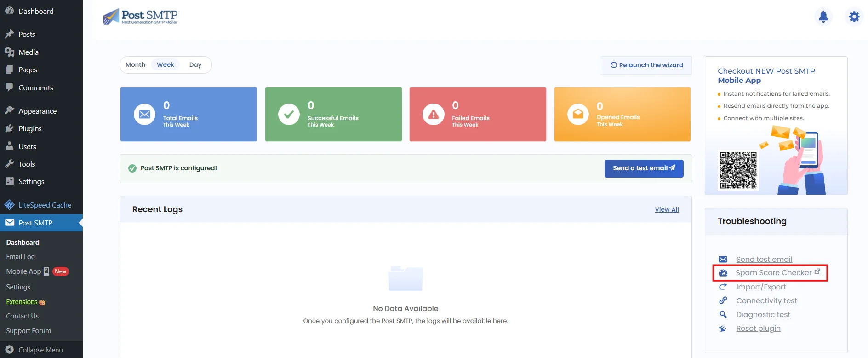Open View All recent logs link

click(x=667, y=209)
